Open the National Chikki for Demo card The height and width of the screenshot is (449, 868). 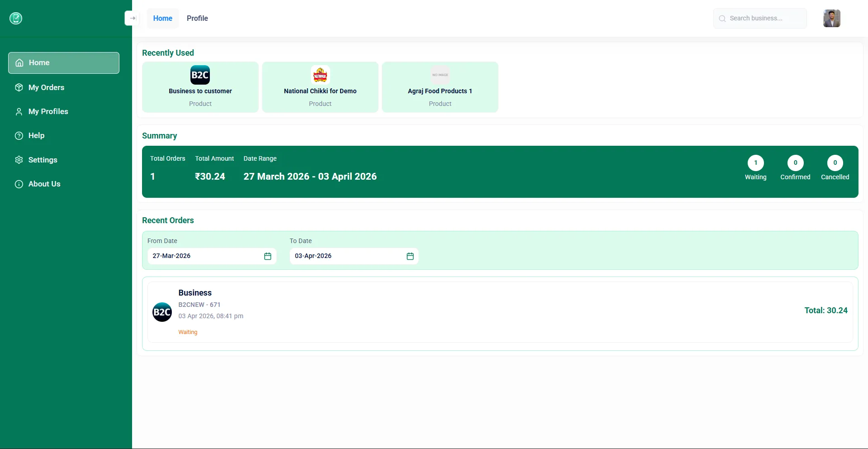point(320,87)
